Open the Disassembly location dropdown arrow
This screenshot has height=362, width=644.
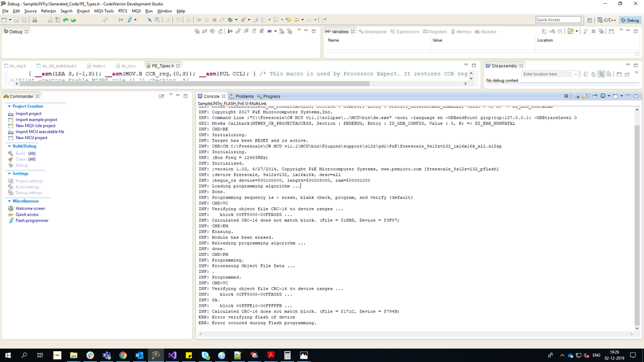pyautogui.click(x=575, y=74)
